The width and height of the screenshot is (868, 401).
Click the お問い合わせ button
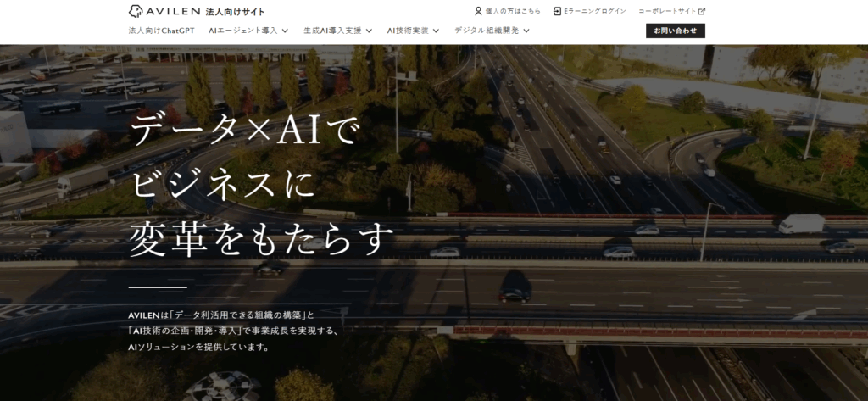pyautogui.click(x=676, y=31)
